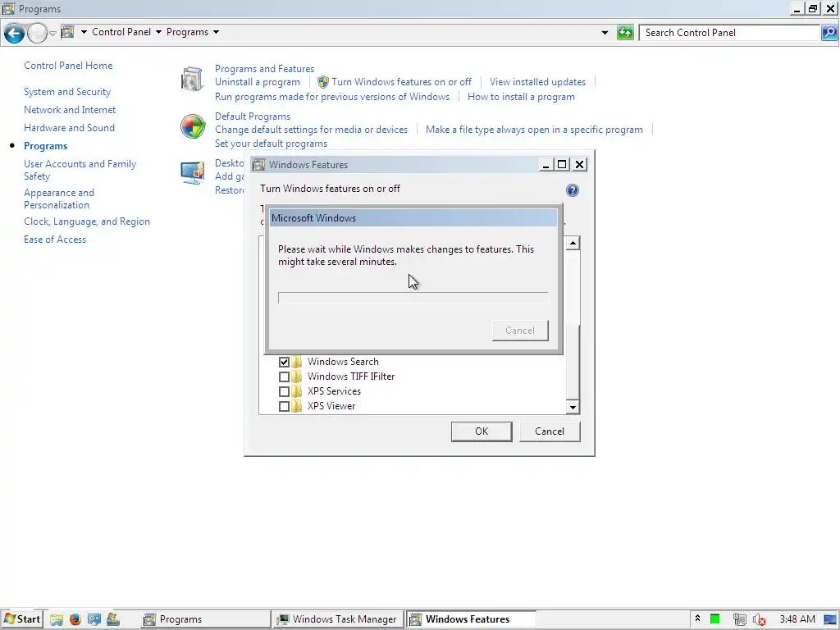Click Change default settings for media or devices
840x630 pixels.
coord(311,130)
